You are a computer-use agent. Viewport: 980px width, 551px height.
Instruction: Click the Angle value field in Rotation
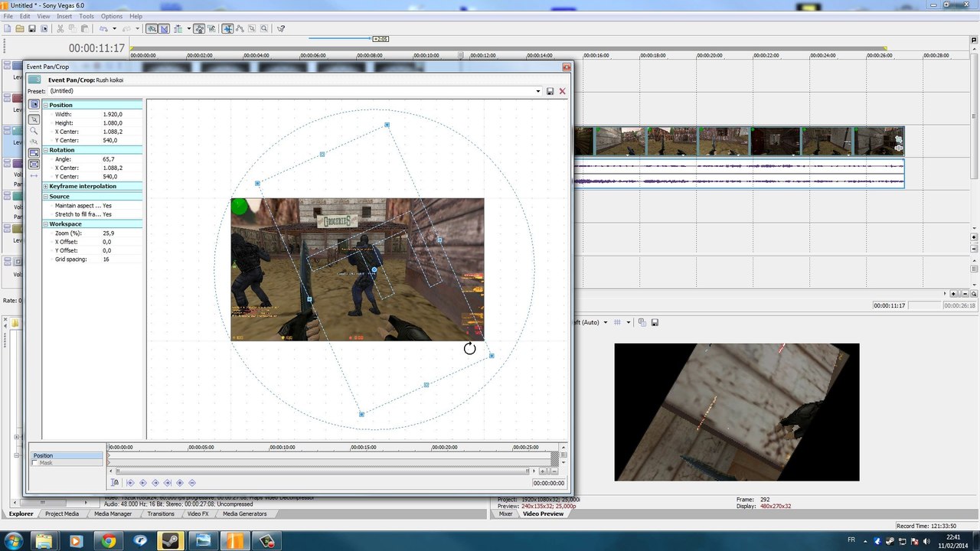point(107,159)
